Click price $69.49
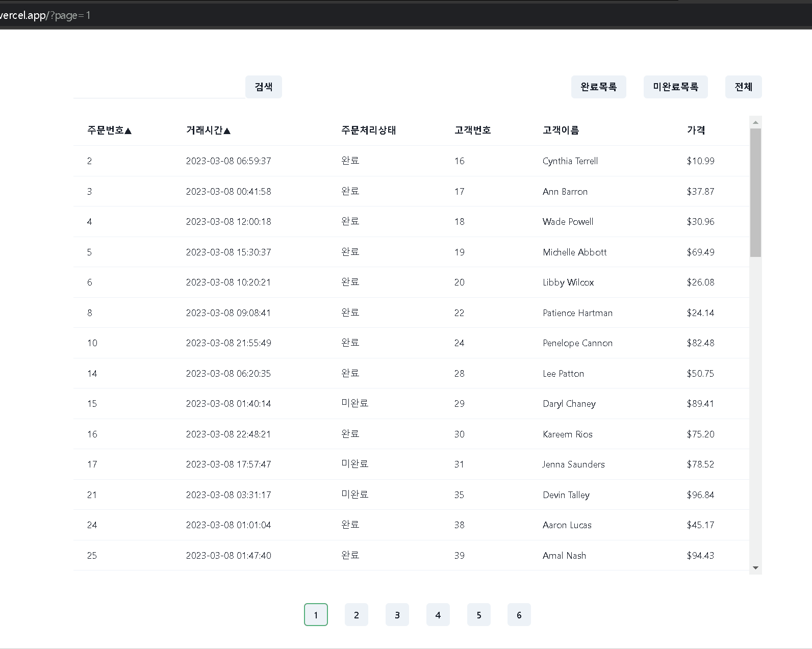The image size is (812, 649). coord(700,252)
